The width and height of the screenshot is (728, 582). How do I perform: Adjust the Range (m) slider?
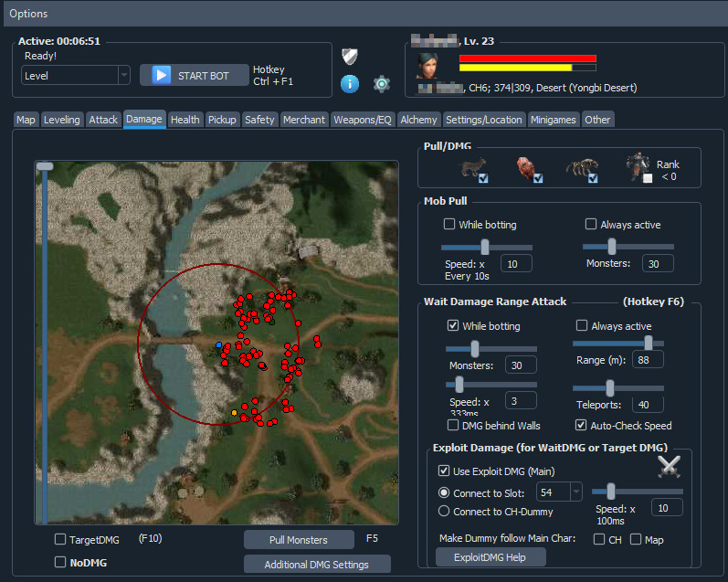coord(649,344)
